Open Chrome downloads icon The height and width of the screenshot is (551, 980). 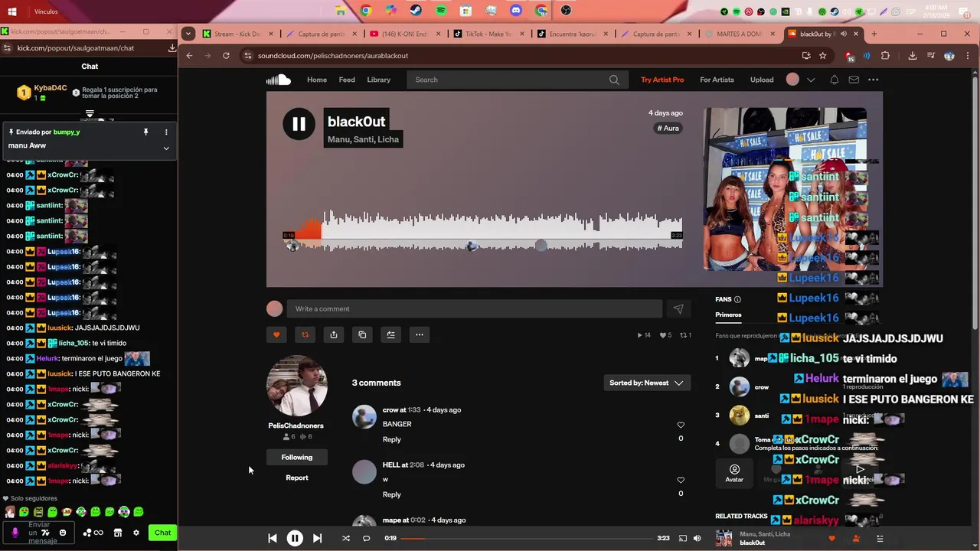click(x=913, y=56)
